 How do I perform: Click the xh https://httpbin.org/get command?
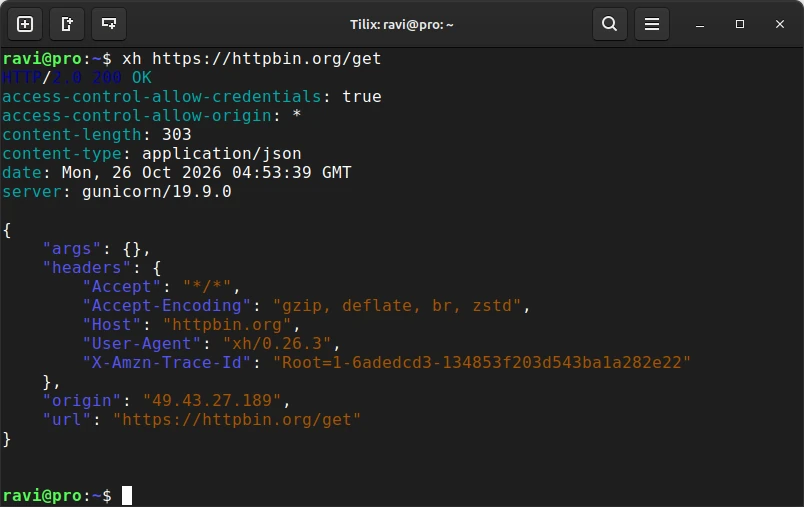252,58
